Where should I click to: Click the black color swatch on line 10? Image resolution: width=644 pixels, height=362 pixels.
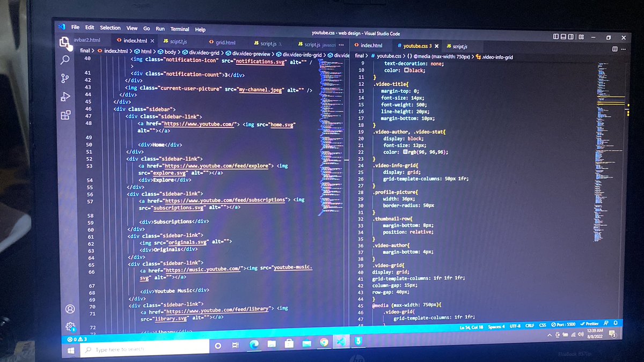click(407, 70)
